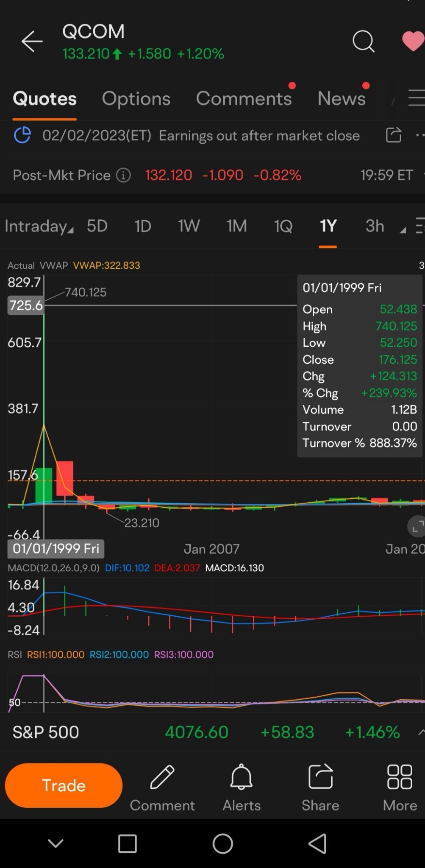The image size is (425, 868).
Task: Tap the 725.6 crosshair price tag
Action: 25,305
